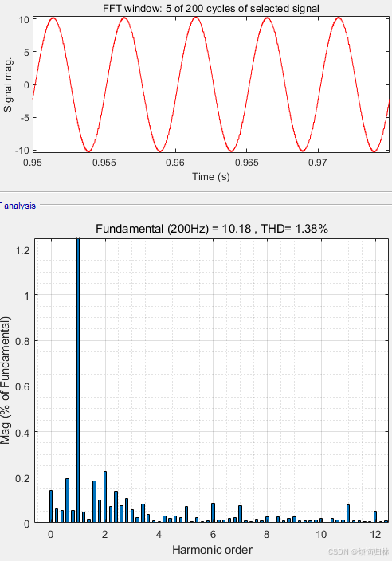Click the bar at harmonic order 2
392x561 pixels.
coord(105,497)
